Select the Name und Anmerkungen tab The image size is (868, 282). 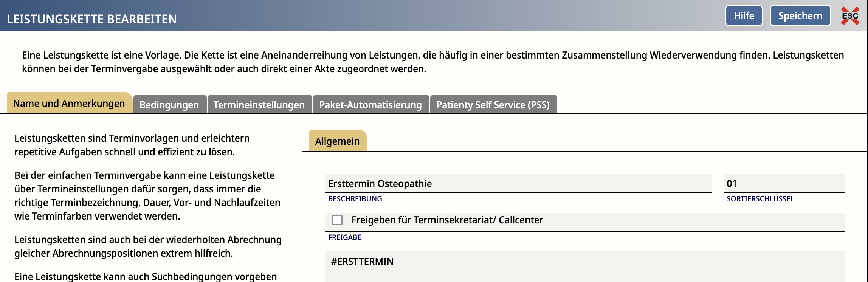click(69, 103)
